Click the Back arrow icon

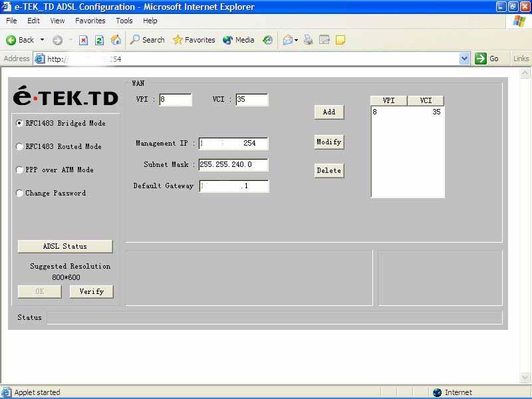11,40
